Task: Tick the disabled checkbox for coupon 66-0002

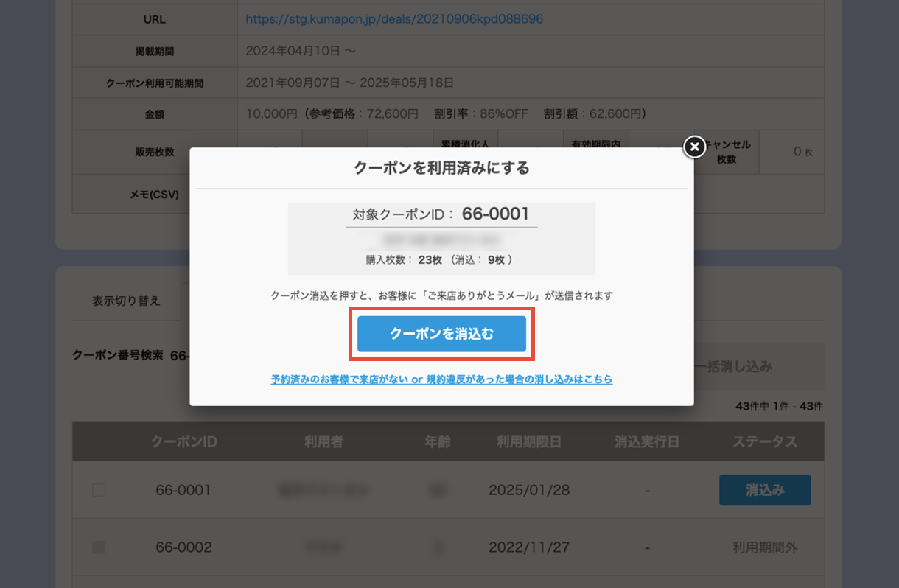Action: [99, 547]
